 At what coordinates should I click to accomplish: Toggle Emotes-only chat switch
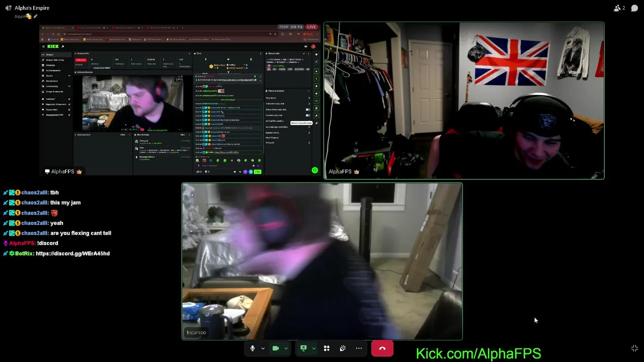pos(308,115)
